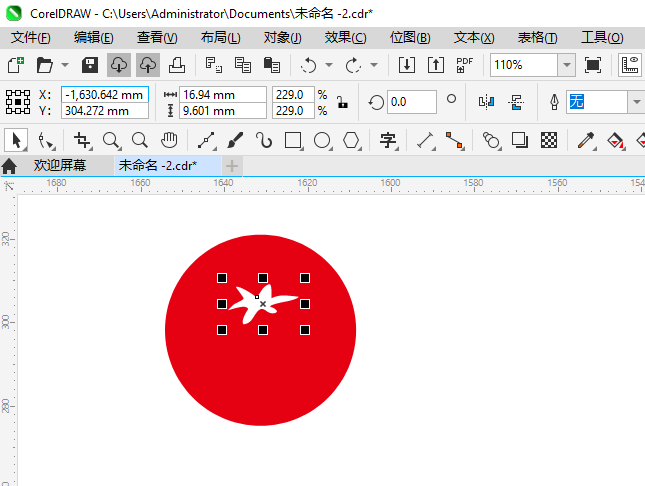Viewport: 645px width, 486px height.
Task: Click the vertical scale percent field
Action: click(293, 111)
